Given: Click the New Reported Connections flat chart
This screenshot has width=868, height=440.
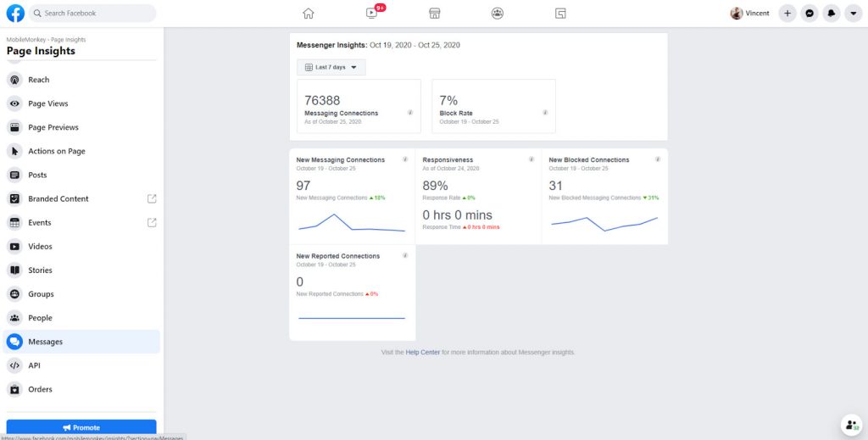Looking at the screenshot, I should click(352, 318).
